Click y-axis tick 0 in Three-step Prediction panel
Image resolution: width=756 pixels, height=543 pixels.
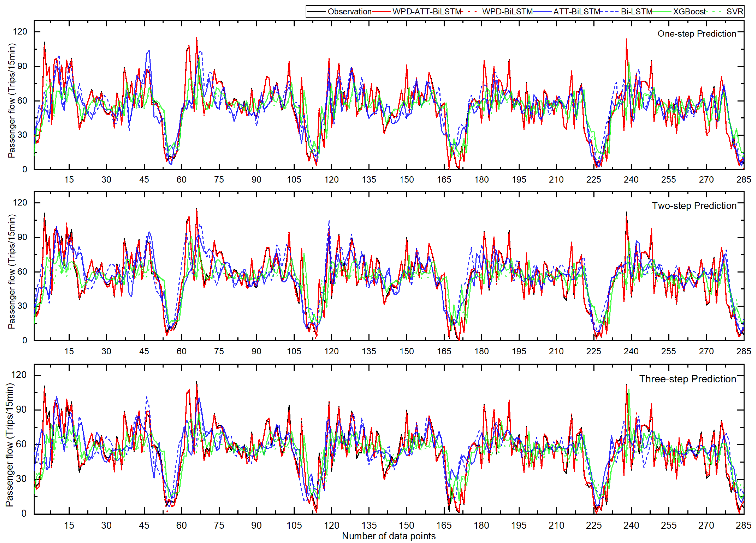coord(24,513)
